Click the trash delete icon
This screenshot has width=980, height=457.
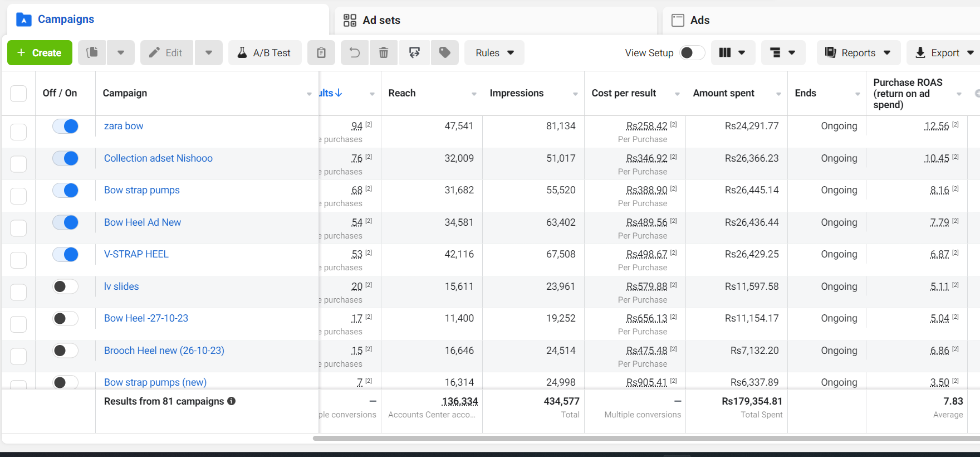(x=384, y=52)
